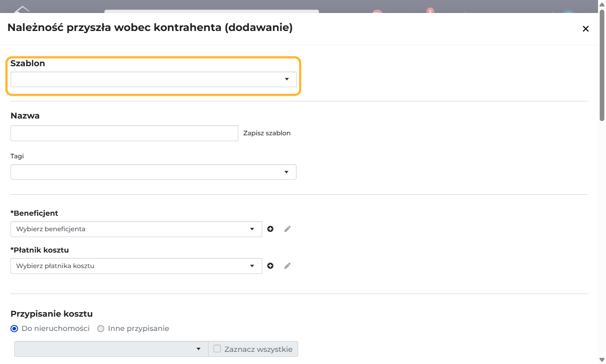Open the Wybierz płatnika kosztu dropdown
Viewport: 606px width, 364px height.
[x=136, y=266]
